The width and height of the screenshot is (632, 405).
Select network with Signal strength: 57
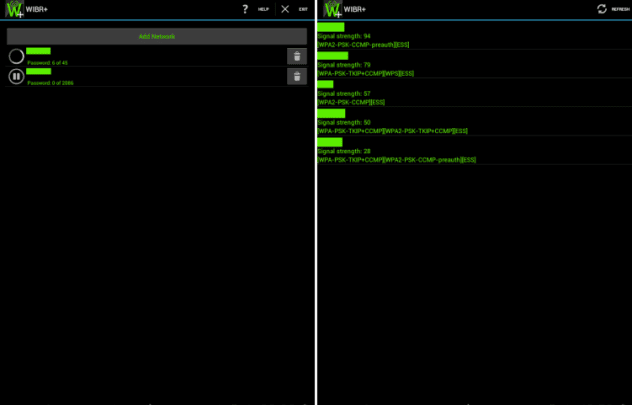coord(474,93)
